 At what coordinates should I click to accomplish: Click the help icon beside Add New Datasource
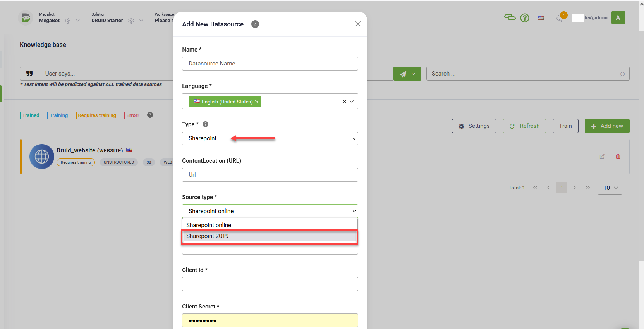255,24
